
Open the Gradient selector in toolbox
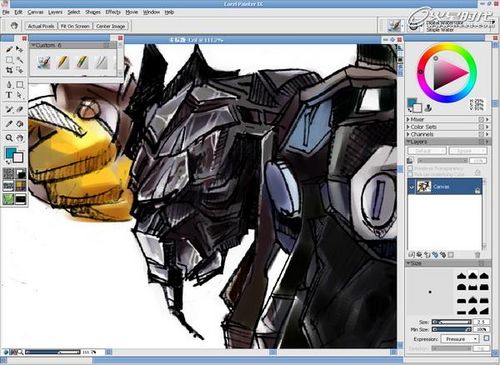coord(20,173)
